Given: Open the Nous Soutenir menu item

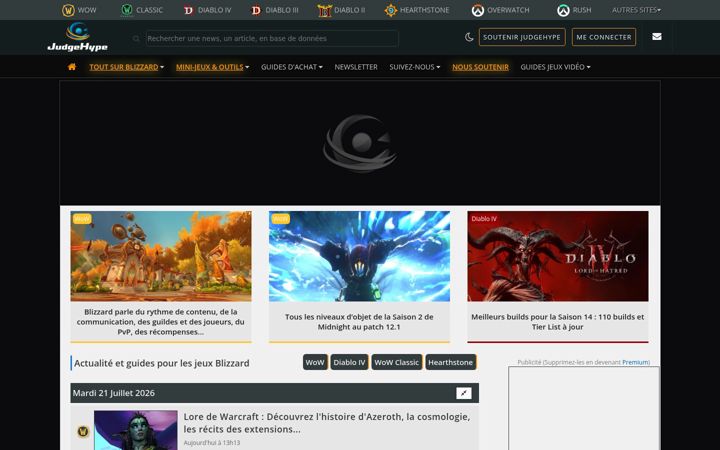Looking at the screenshot, I should 480,67.
